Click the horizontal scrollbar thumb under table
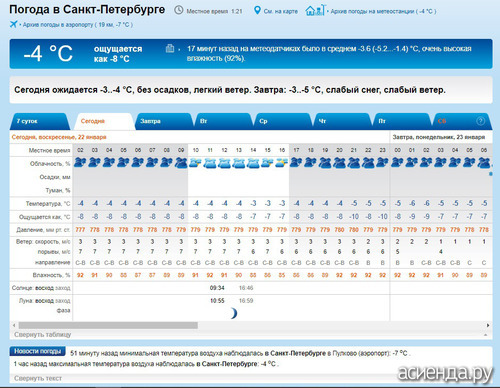 [x=108, y=325]
